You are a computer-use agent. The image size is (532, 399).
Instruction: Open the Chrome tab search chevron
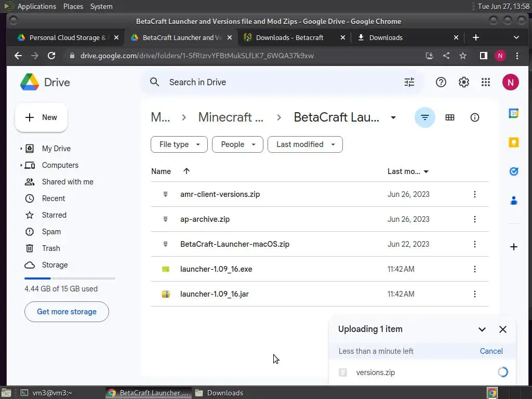(516, 37)
